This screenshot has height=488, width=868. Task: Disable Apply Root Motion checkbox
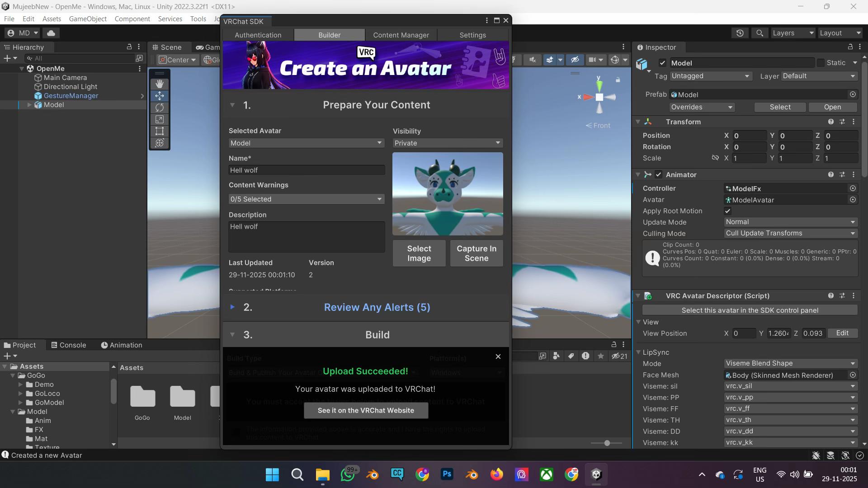click(x=727, y=211)
